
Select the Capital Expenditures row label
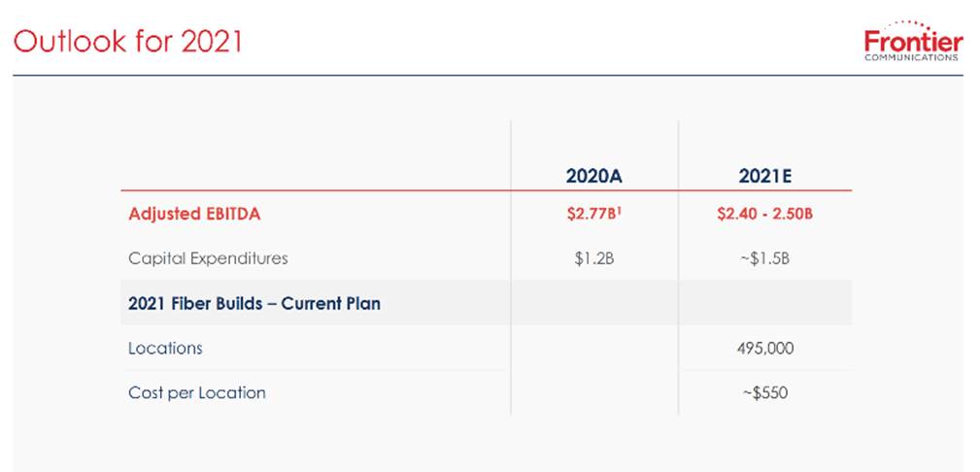[x=208, y=258]
